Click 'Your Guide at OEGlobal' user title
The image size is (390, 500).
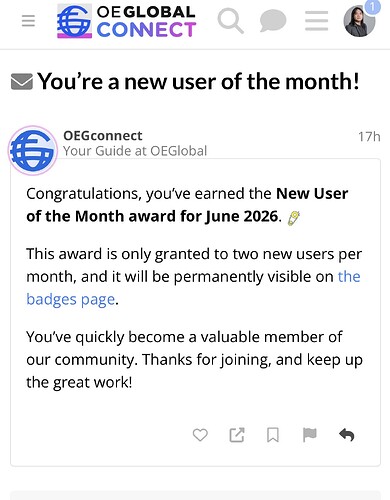pyautogui.click(x=135, y=151)
